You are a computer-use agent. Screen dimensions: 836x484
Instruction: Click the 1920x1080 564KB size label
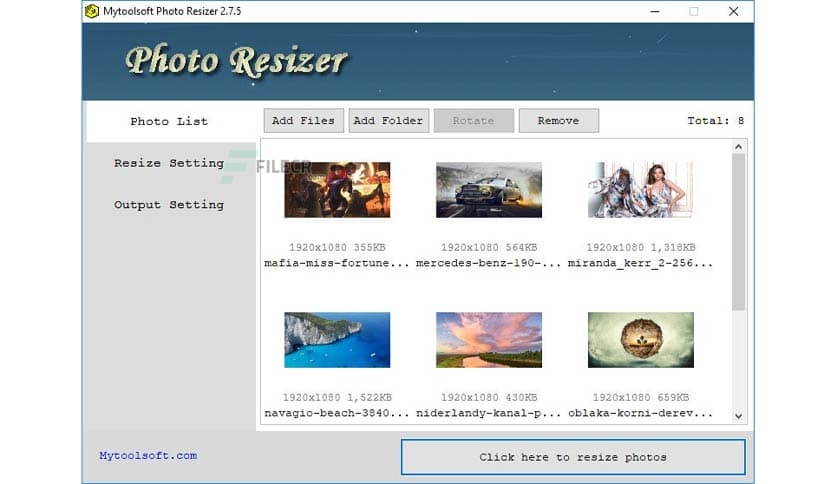coord(489,247)
